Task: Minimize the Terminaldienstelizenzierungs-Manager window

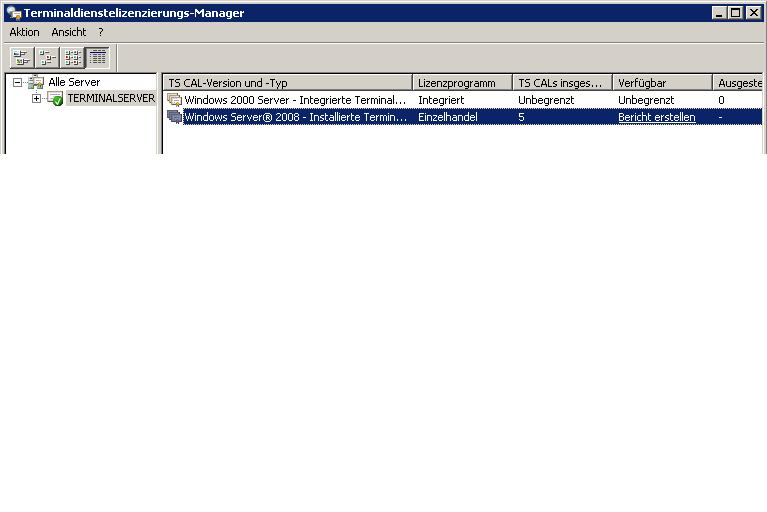Action: click(719, 13)
